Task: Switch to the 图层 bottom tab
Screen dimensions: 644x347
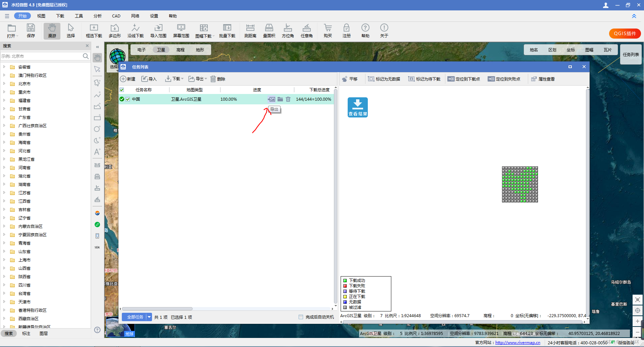Action: coord(44,333)
